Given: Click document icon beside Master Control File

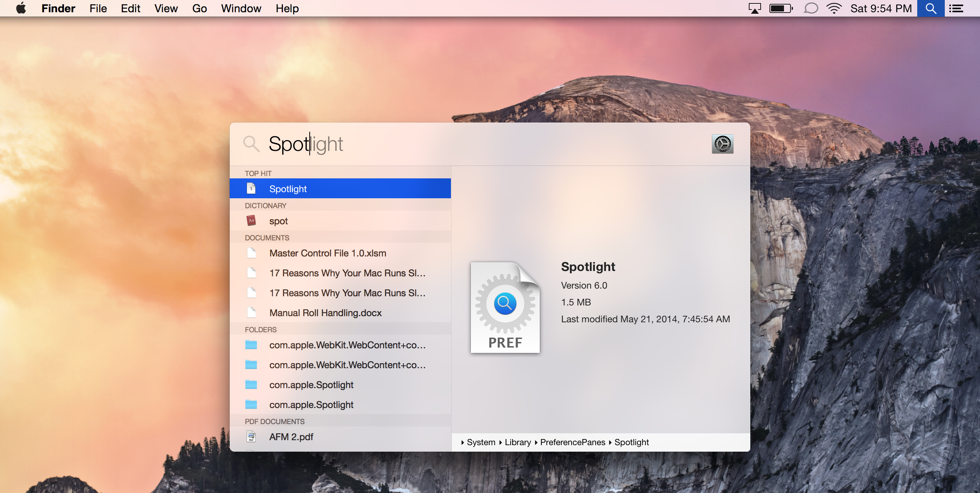Looking at the screenshot, I should click(x=251, y=253).
